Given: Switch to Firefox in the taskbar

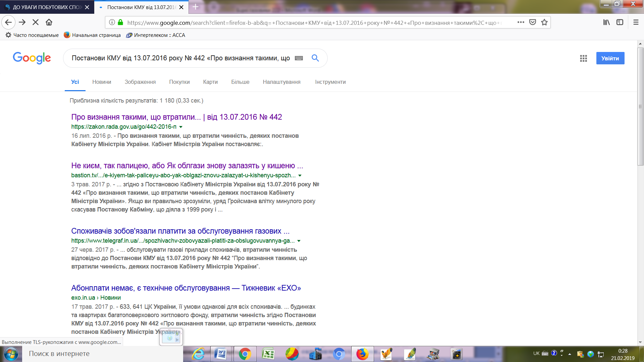Looking at the screenshot, I should [x=363, y=354].
